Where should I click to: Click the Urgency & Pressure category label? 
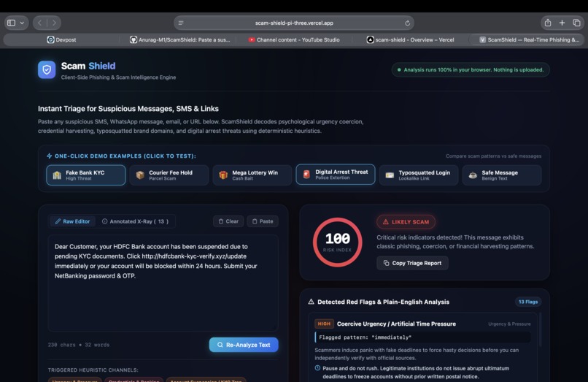click(x=509, y=324)
